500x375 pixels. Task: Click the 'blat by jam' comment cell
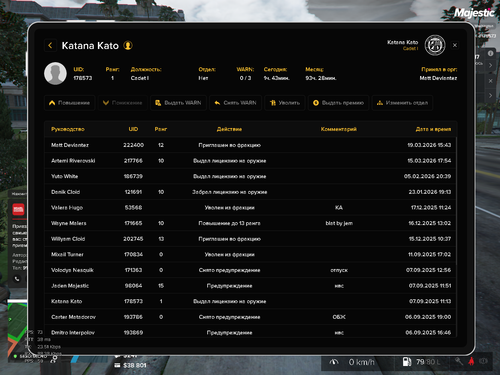click(x=339, y=223)
